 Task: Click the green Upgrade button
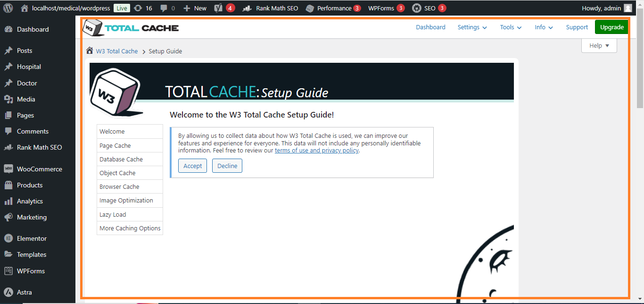[x=611, y=27]
